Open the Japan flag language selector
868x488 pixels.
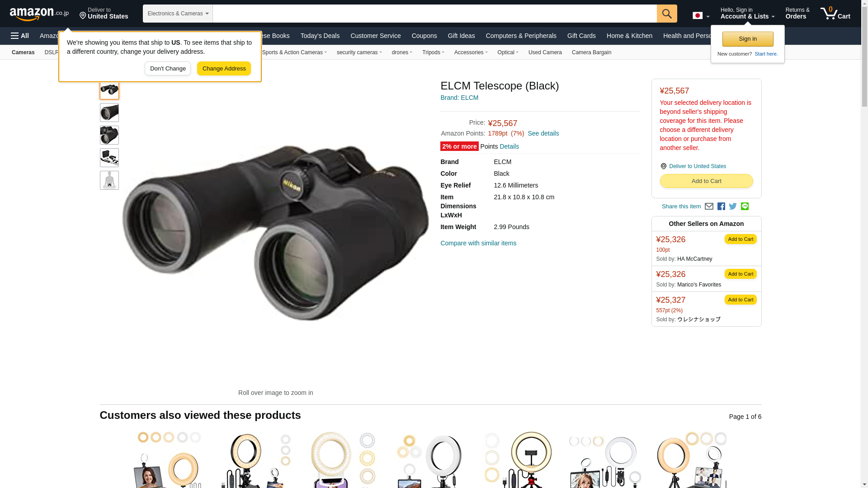(701, 16)
